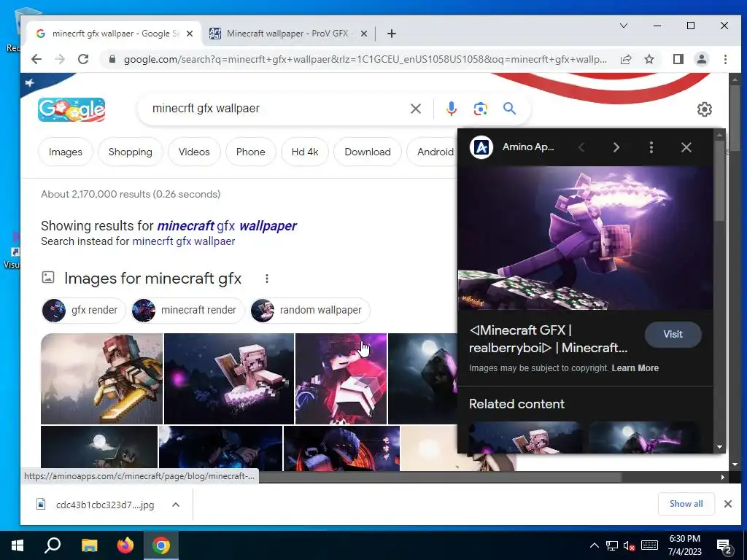Open the golden sword character thumbnail
This screenshot has height=560, width=747.
coord(101,378)
